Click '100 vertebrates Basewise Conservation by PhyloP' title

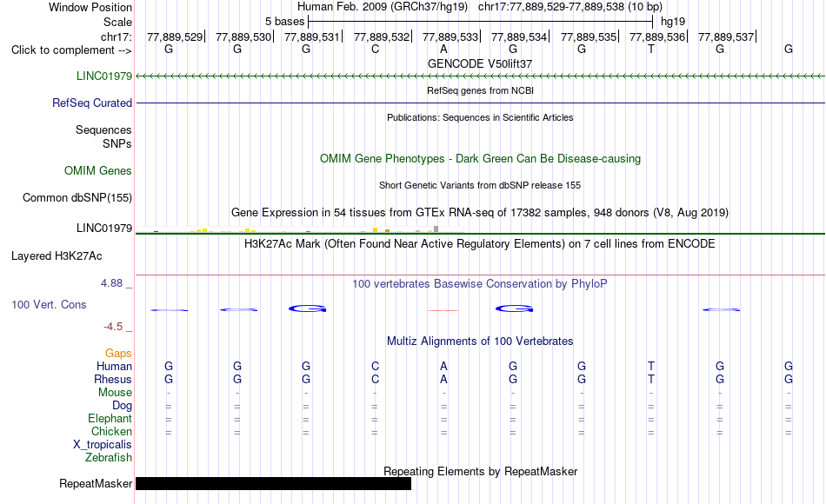coord(480,284)
